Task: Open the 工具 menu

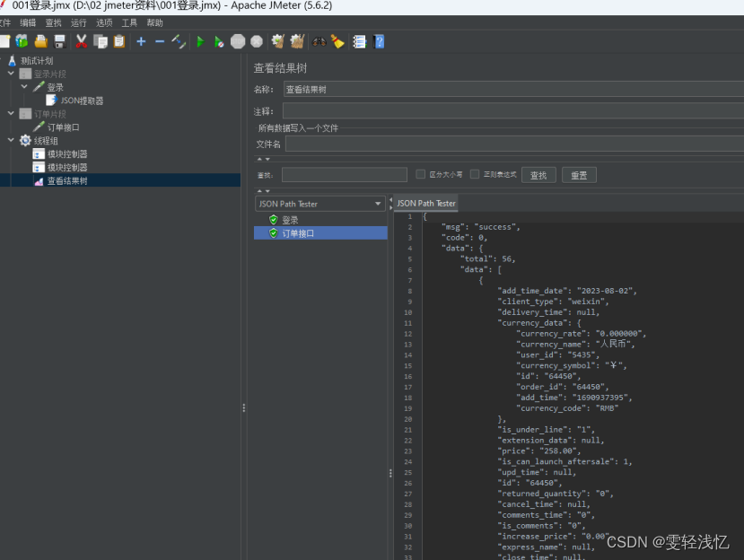Action: (129, 22)
